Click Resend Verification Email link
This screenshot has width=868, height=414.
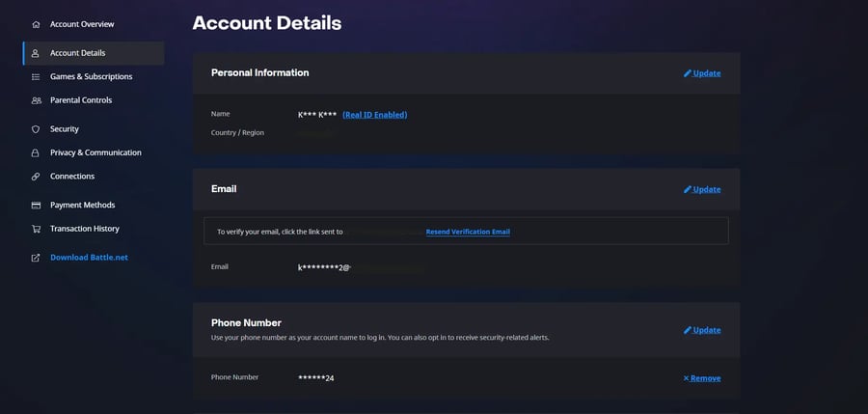[x=468, y=232]
